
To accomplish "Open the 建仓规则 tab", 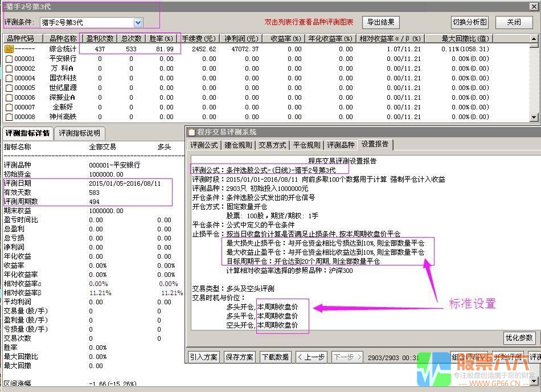I will click(238, 145).
